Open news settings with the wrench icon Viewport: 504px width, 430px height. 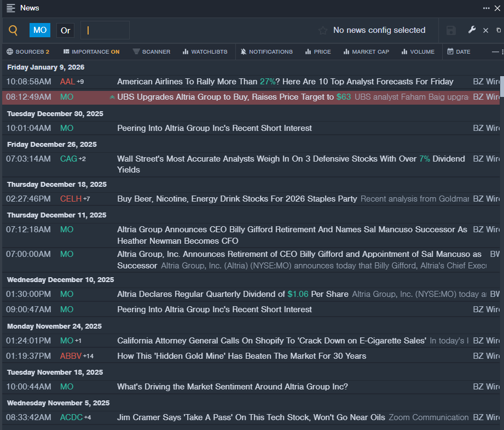[472, 30]
